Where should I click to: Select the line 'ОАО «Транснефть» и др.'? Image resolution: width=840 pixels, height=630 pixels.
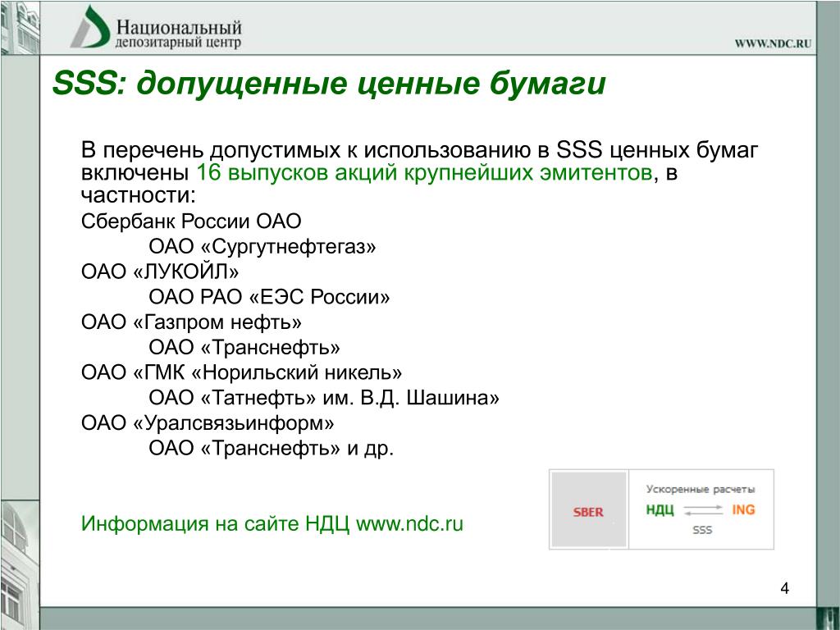click(x=271, y=448)
